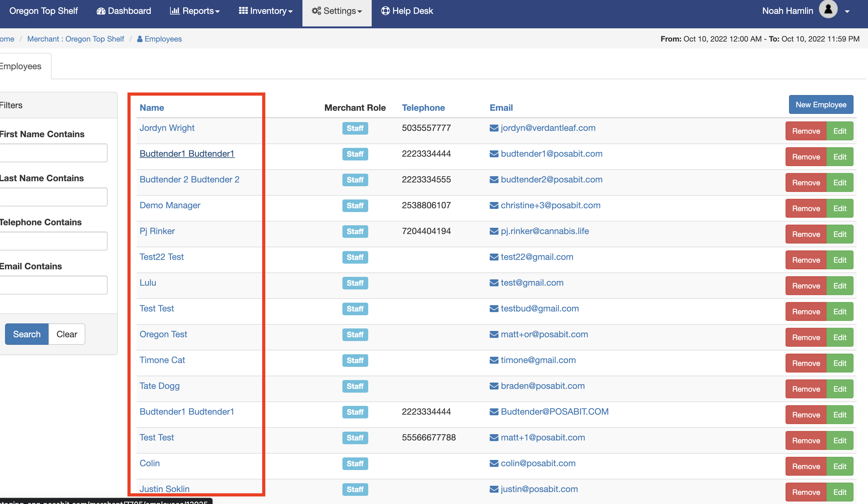Click envelope icon for testbud@gmail.com
Viewport: 868px width, 504px height.
(x=494, y=309)
